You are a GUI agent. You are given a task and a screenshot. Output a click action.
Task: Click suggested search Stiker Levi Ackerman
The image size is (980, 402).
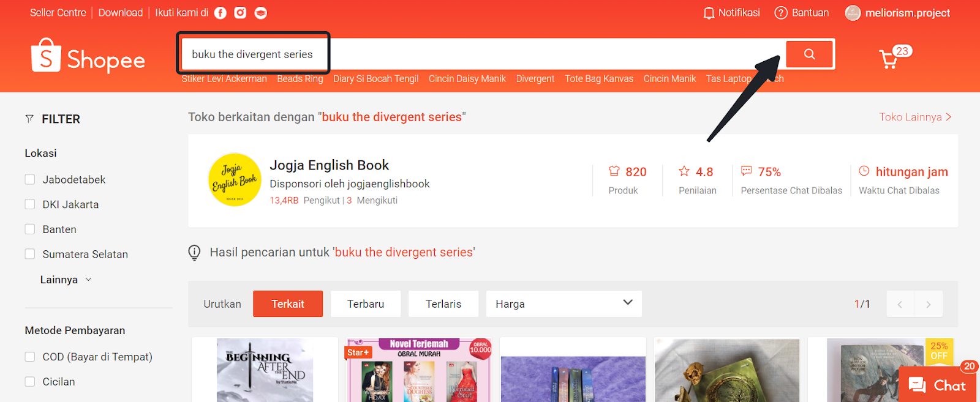[x=224, y=79]
